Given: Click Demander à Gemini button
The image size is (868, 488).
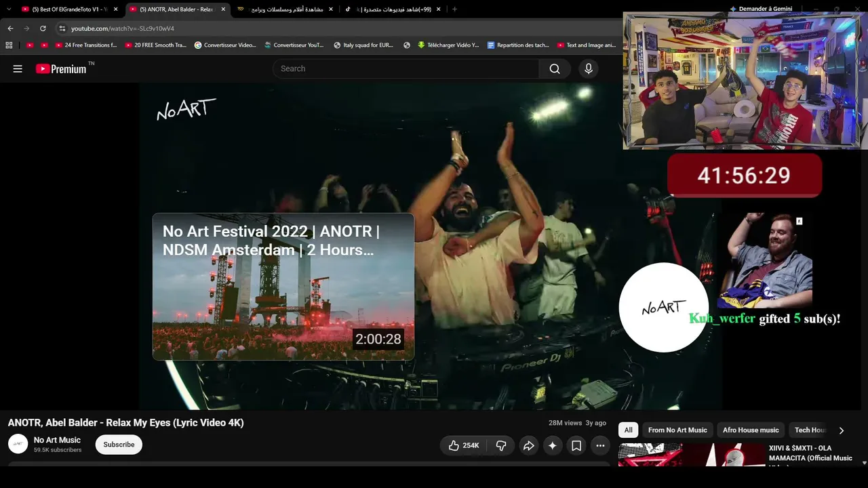Looking at the screenshot, I should (x=761, y=9).
